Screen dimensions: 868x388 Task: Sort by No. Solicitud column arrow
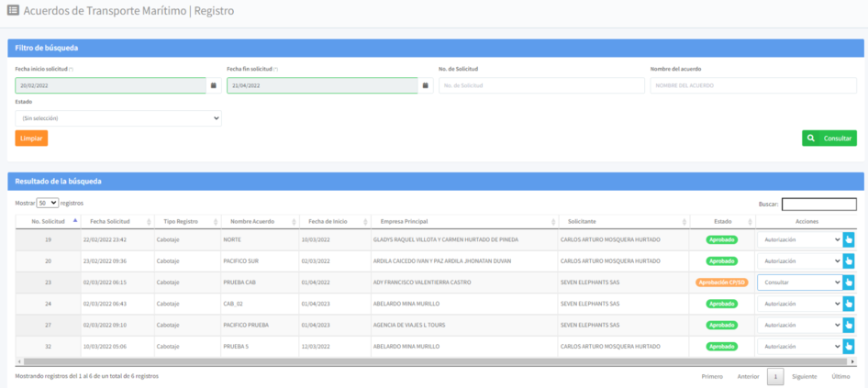click(74, 221)
